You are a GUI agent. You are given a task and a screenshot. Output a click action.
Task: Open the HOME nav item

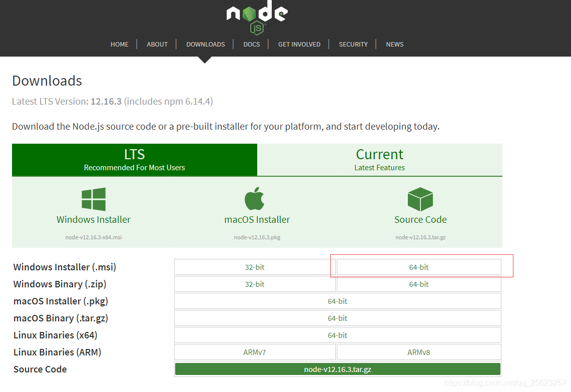pos(120,45)
